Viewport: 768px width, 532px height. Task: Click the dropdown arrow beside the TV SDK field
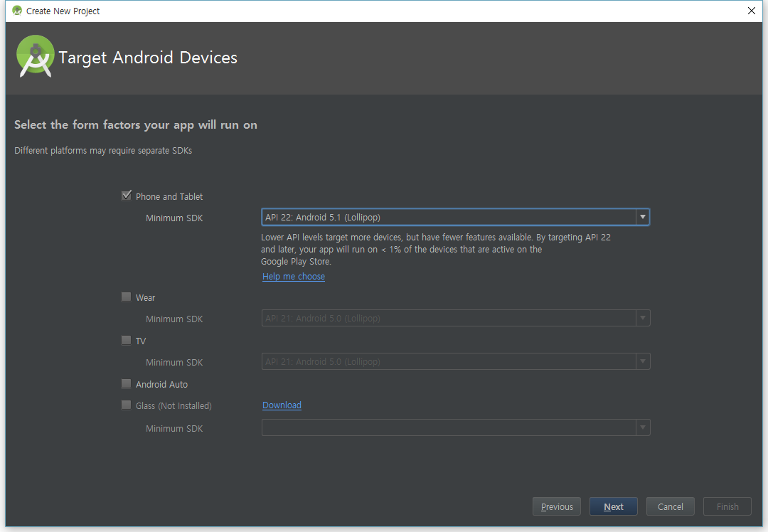click(x=642, y=361)
